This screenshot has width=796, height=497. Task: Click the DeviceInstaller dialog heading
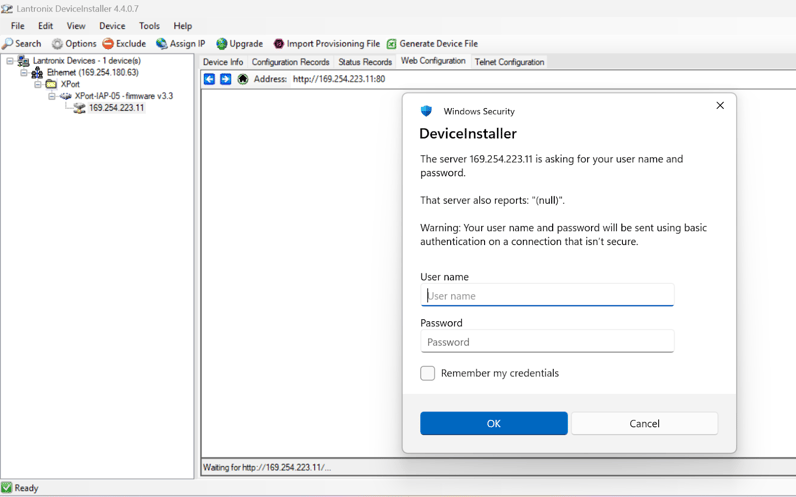[x=468, y=134]
